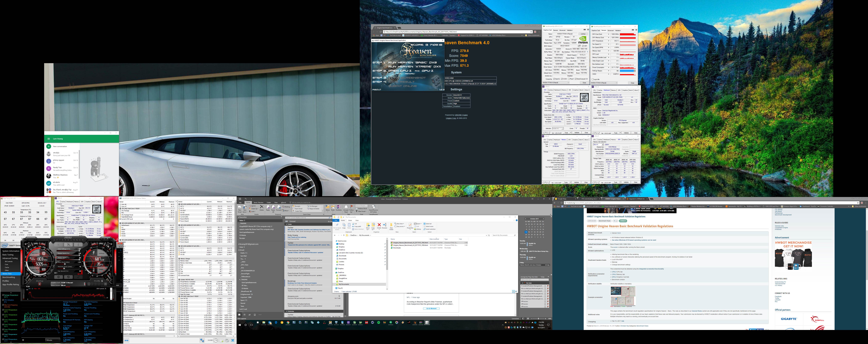Uncheck Max Core Frequency in Intel XTU monitor

pyautogui.click(x=3, y=305)
